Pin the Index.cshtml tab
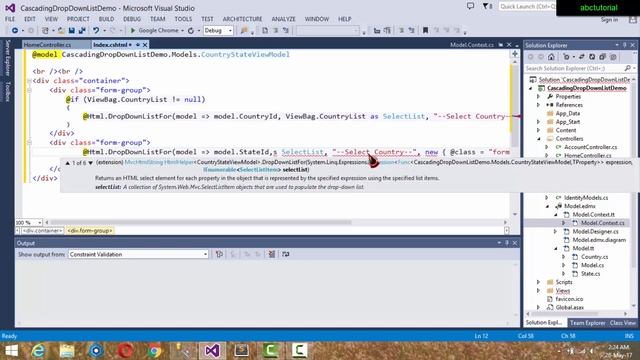 click(x=138, y=44)
